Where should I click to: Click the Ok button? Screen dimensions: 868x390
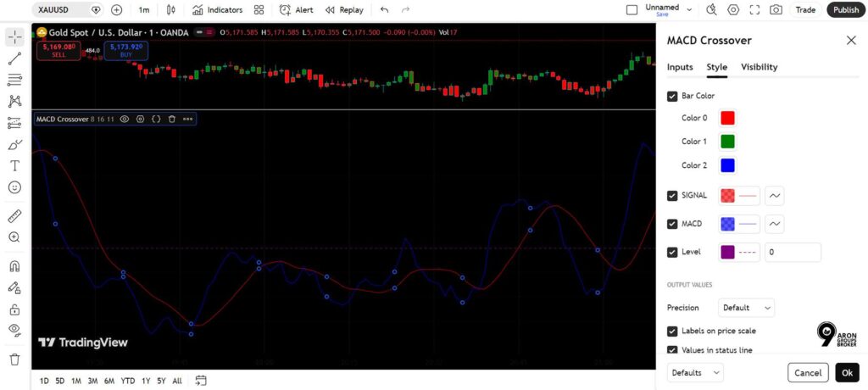click(847, 373)
